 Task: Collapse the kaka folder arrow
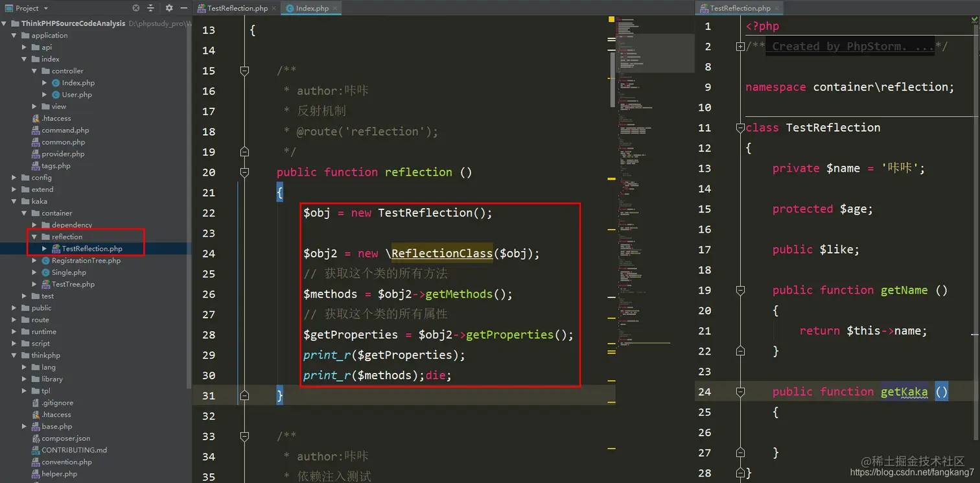point(15,201)
